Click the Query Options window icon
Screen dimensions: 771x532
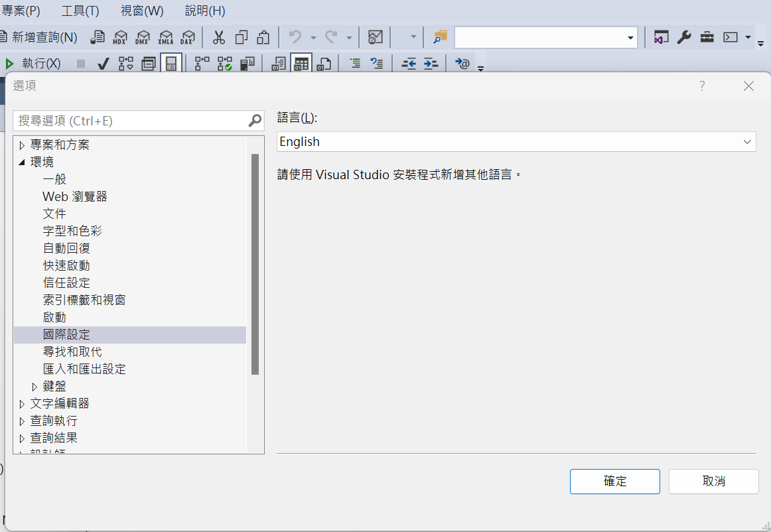[149, 64]
